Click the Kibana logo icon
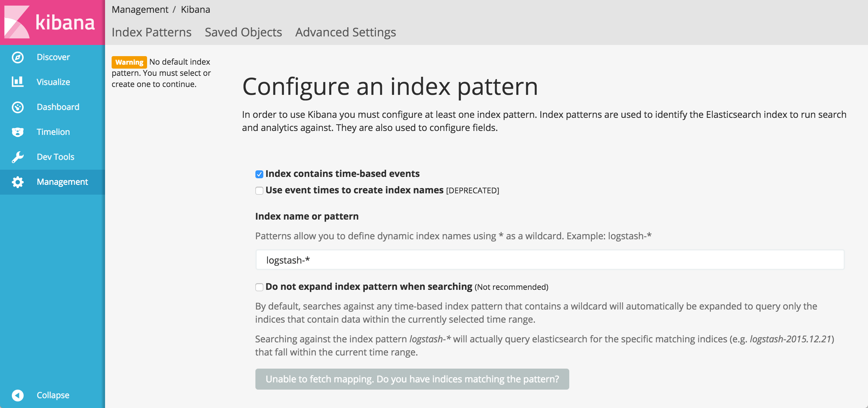Screen dimensions: 868x408 [x=17, y=22]
